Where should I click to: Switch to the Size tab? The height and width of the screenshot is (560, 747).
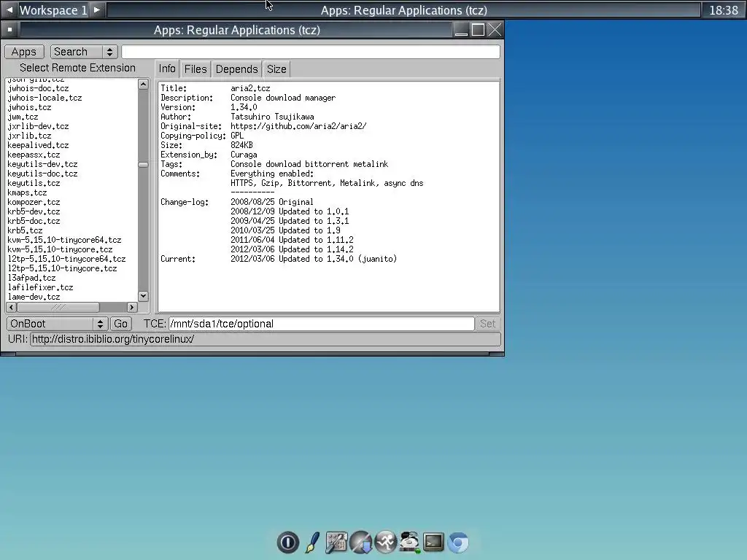click(x=276, y=69)
